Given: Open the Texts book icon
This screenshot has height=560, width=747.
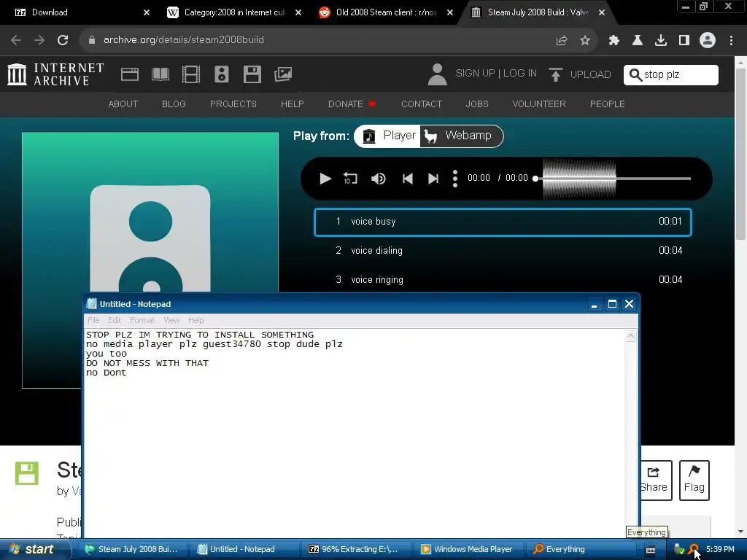Looking at the screenshot, I should [x=160, y=74].
